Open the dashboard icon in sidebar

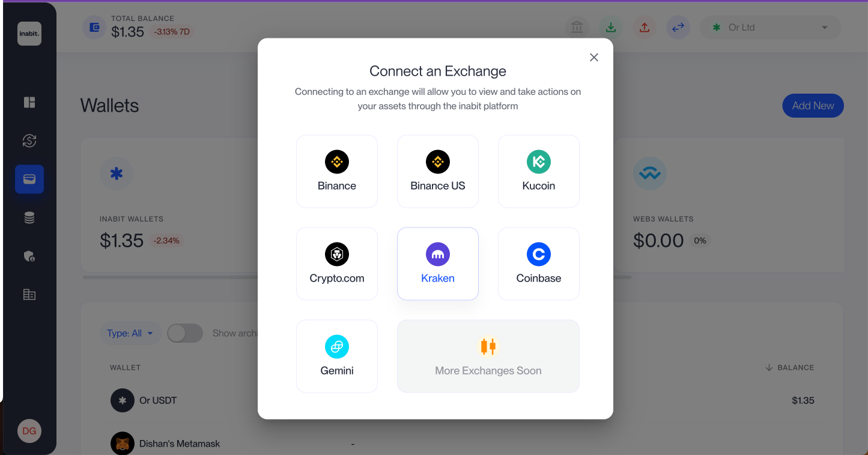coord(29,102)
